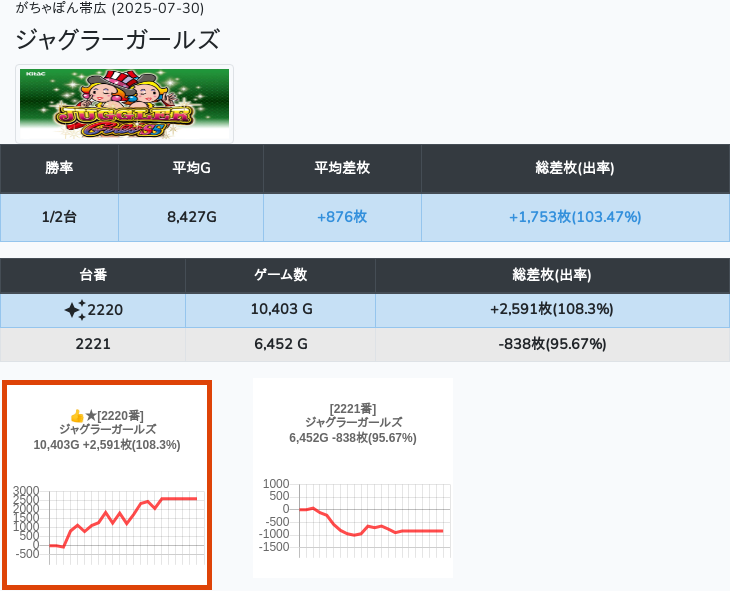
Task: Click the ジャグラーガールズ page heading
Action: (117, 40)
